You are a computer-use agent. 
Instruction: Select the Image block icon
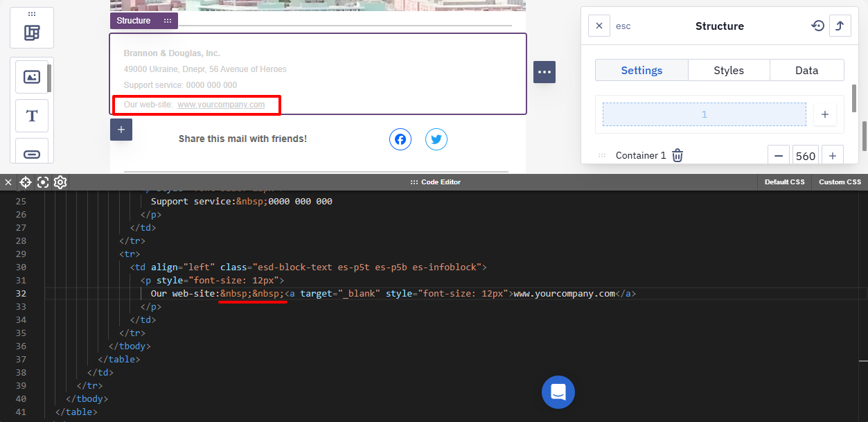32,77
